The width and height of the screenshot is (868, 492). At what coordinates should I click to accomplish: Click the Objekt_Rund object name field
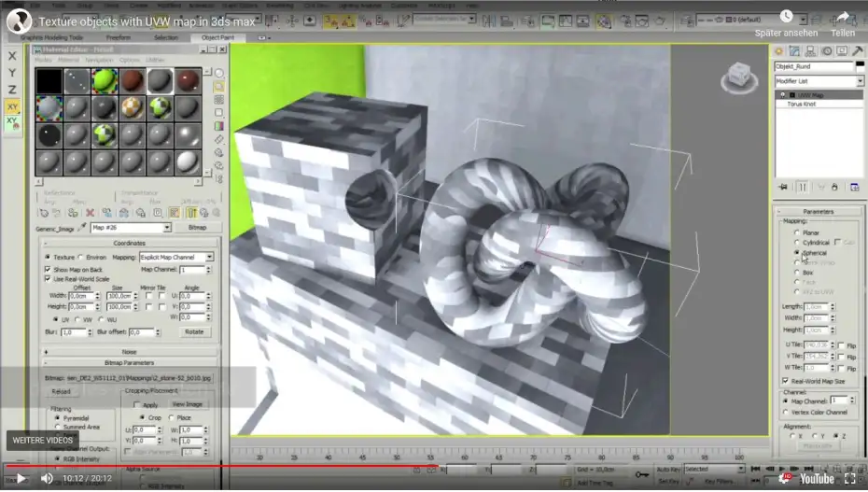pyautogui.click(x=814, y=66)
